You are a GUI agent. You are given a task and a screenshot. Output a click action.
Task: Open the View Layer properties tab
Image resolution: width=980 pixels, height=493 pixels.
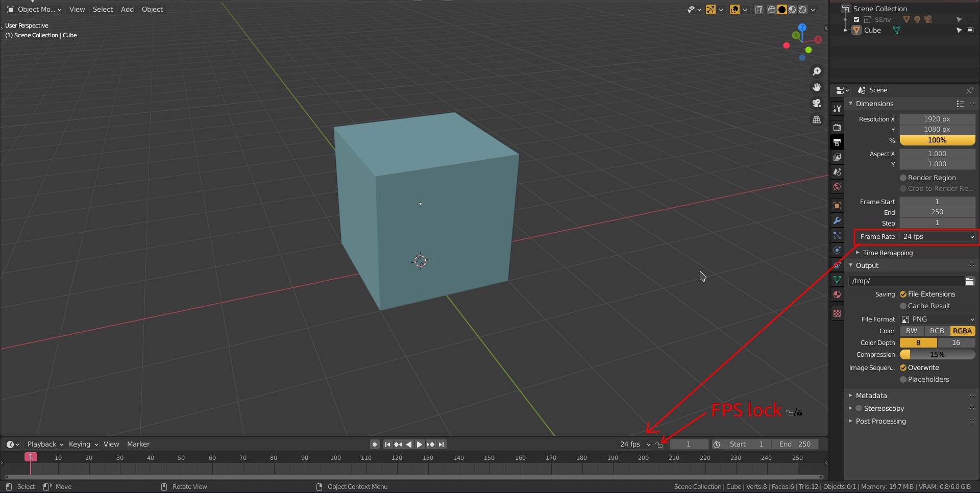837,157
